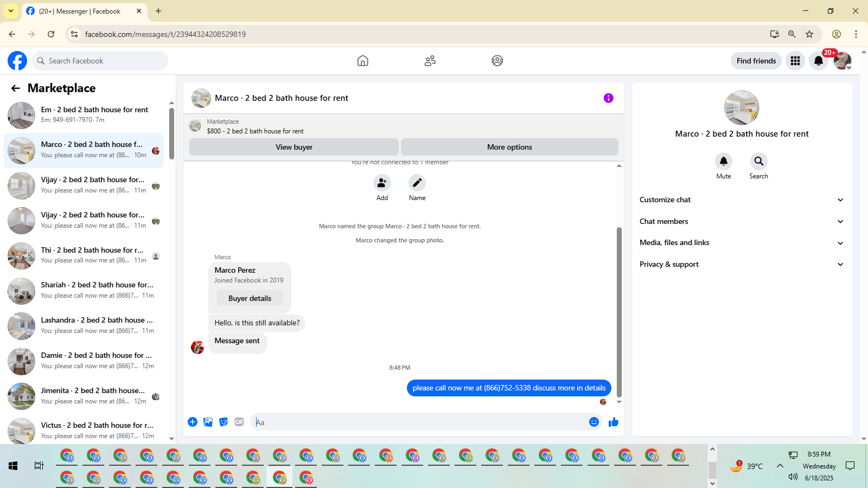Open emoji picker
Viewport: 868px width, 488px height.
coord(594,422)
